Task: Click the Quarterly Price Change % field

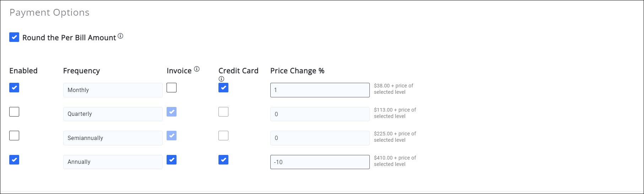Action: click(x=320, y=114)
